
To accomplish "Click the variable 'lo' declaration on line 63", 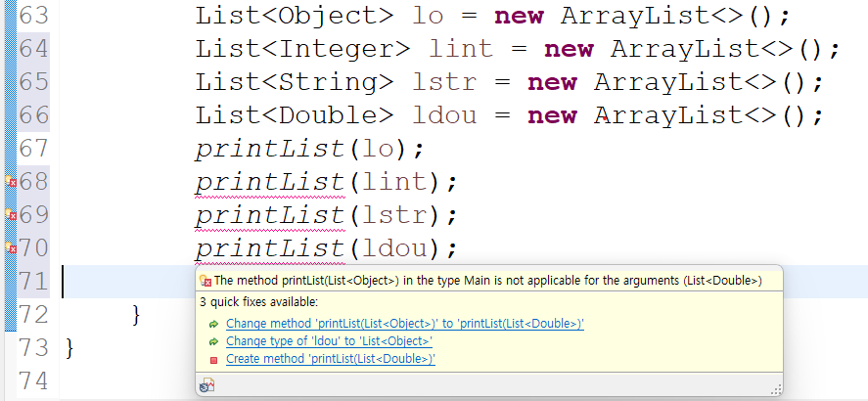I will click(x=428, y=16).
